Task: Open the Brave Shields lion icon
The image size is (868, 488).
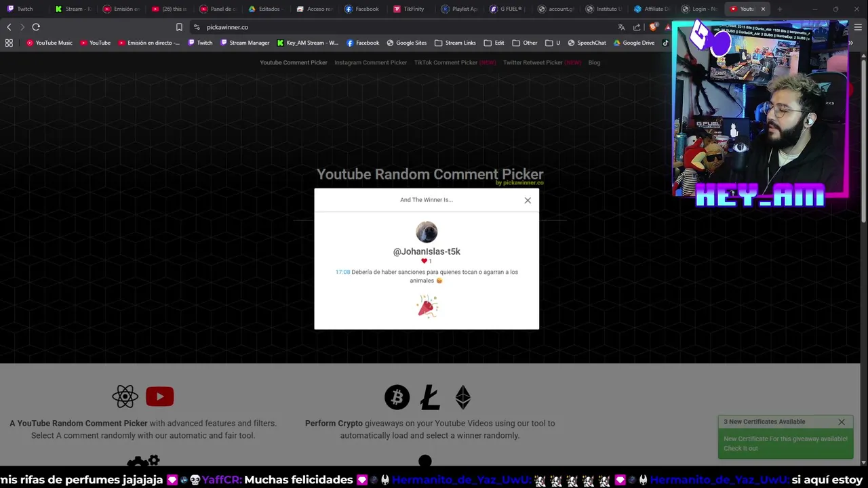Action: coord(653,27)
